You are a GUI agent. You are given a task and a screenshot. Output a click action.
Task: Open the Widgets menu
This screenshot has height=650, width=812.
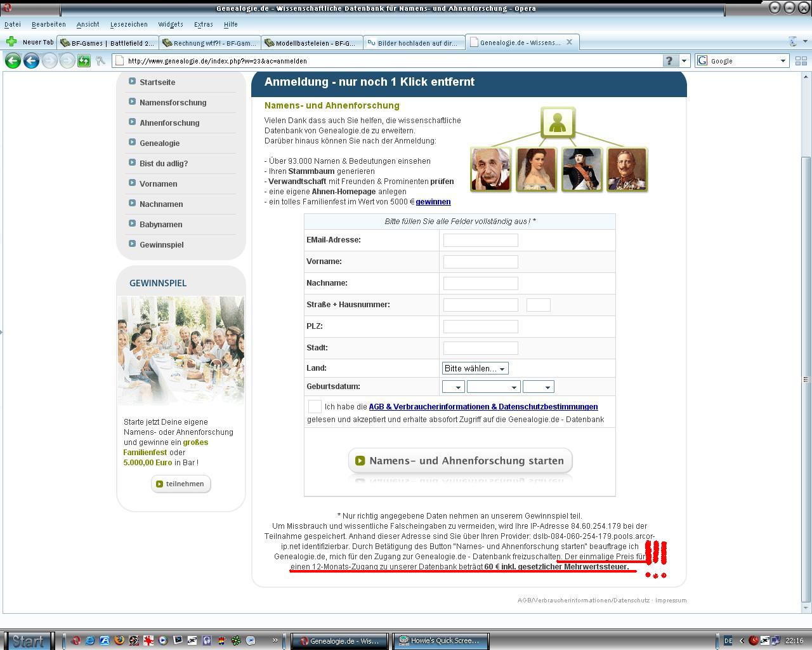tap(171, 24)
